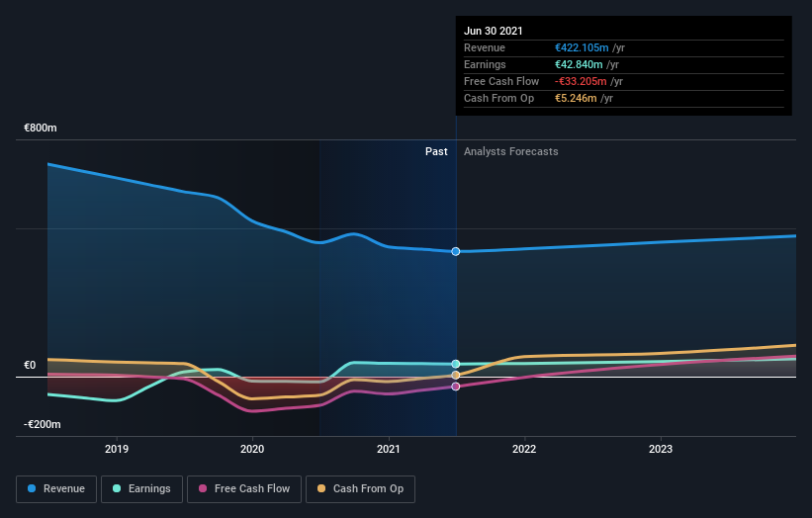Image resolution: width=812 pixels, height=518 pixels.
Task: Toggle the Cash From Op legend button
Action: click(x=360, y=489)
